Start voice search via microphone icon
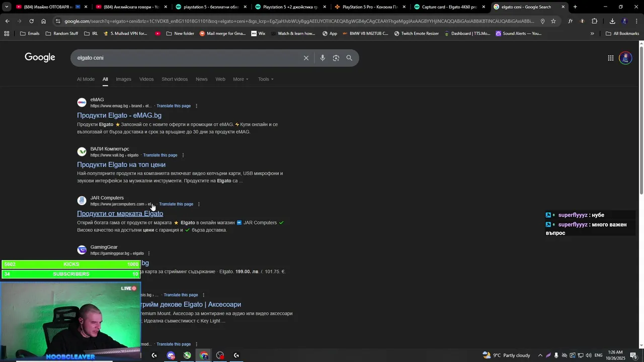Viewport: 644px width, 362px height. click(x=323, y=58)
